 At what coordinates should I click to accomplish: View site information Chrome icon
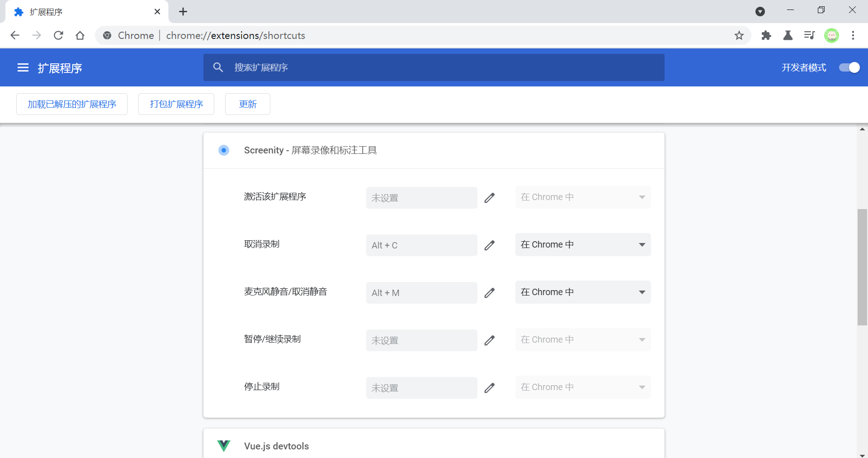[x=107, y=35]
